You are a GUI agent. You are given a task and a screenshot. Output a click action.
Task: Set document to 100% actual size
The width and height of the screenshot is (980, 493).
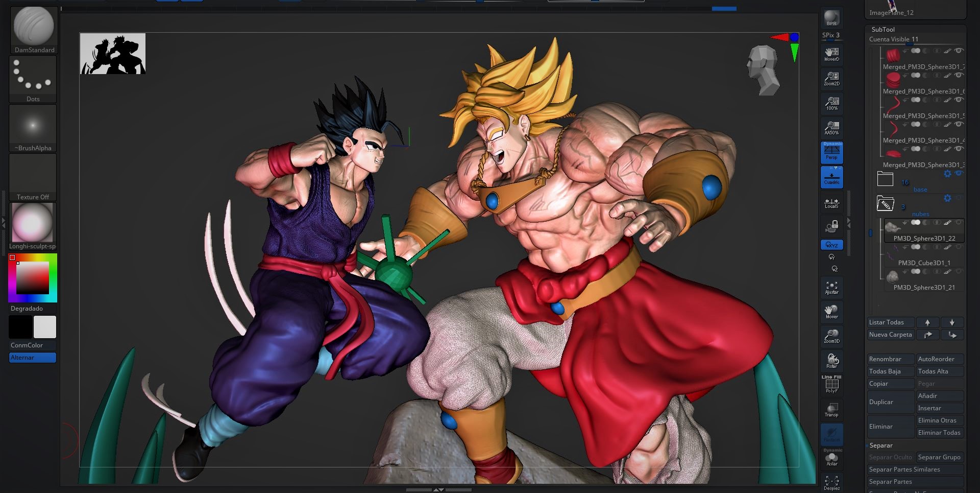pyautogui.click(x=832, y=103)
